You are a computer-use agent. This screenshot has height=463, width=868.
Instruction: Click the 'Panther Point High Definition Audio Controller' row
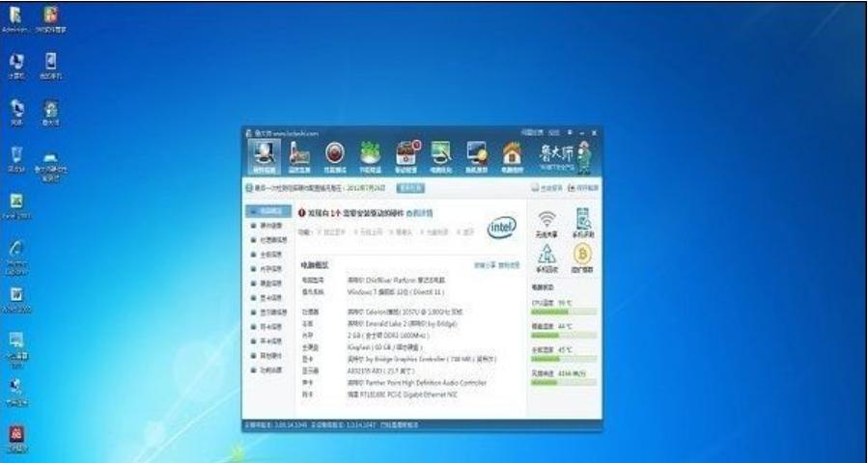pyautogui.click(x=417, y=382)
